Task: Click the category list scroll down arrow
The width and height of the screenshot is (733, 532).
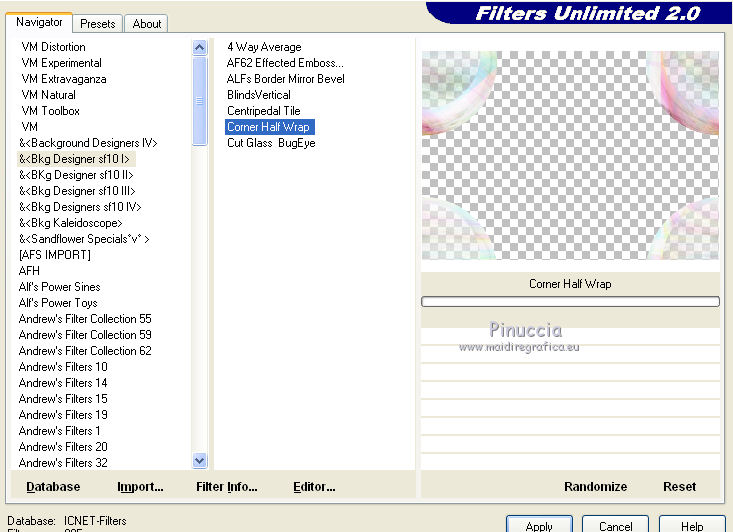Action: coord(200,461)
